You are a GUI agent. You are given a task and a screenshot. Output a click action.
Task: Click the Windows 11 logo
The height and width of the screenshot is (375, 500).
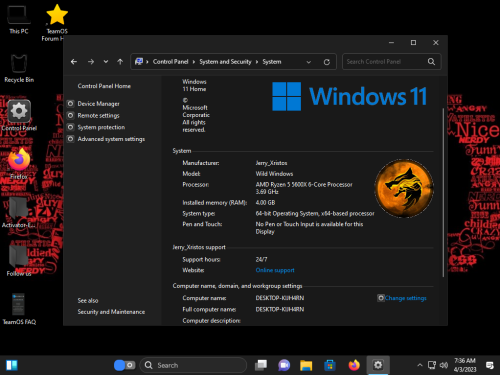pyautogui.click(x=349, y=96)
